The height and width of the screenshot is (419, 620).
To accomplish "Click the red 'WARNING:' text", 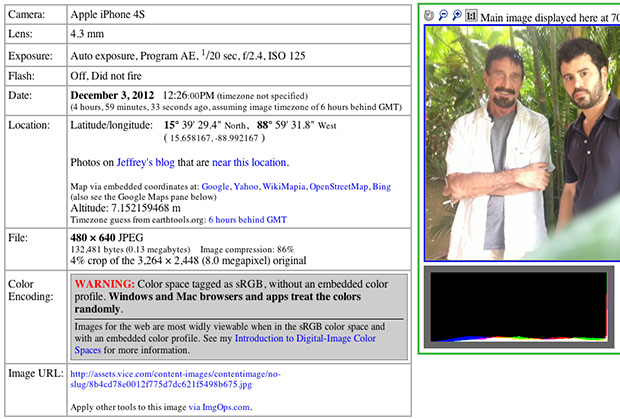I will coord(105,284).
